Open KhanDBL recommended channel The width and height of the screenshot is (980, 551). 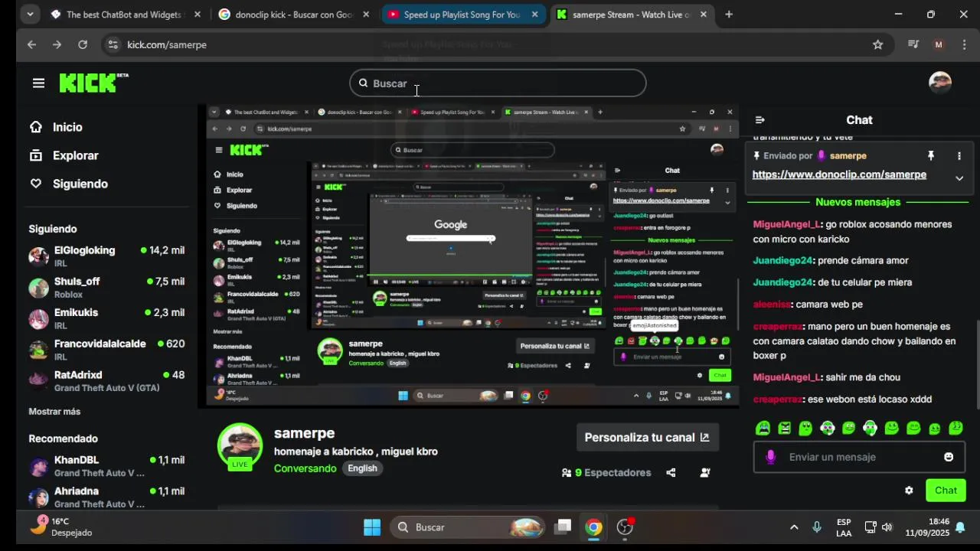(x=107, y=466)
